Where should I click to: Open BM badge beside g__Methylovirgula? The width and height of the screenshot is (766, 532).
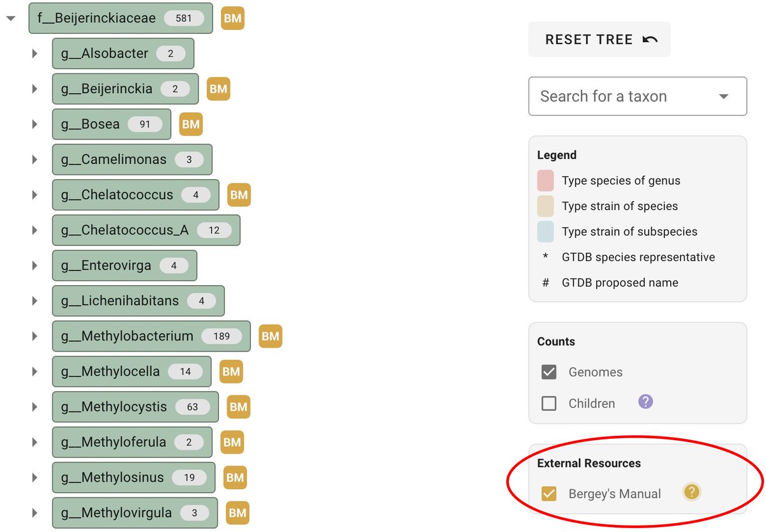tap(237, 513)
